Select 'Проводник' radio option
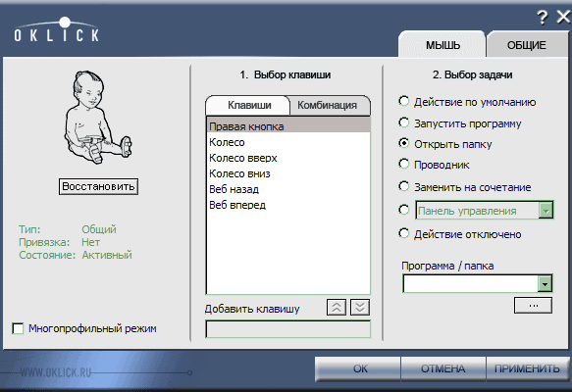 point(404,164)
